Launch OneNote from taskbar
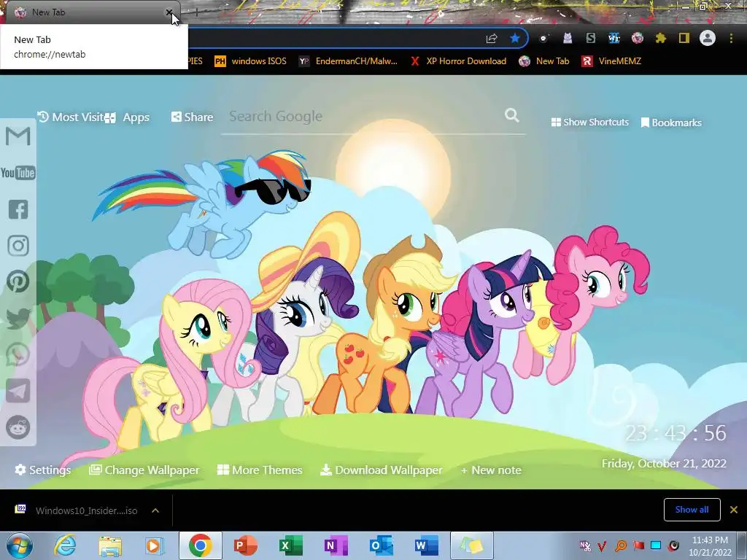Screen dimensions: 747x560 point(335,545)
